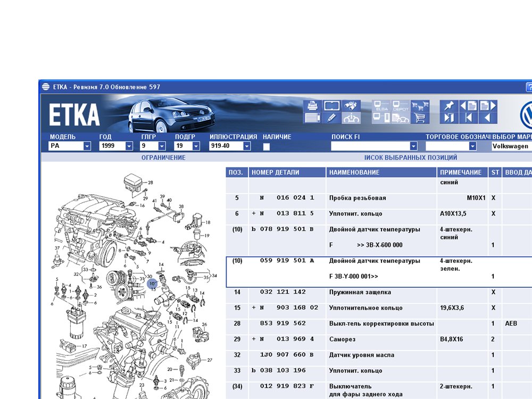Click the text F 3B-Y-000 001>>
This screenshot has width=532, height=399.
pos(354,277)
